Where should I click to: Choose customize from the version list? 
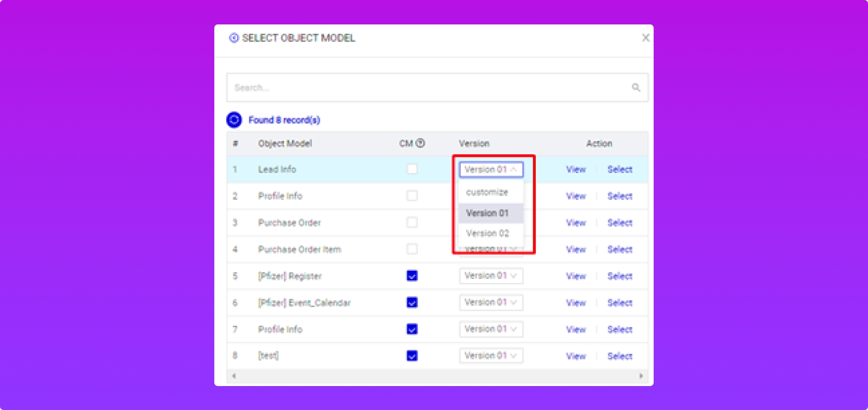pyautogui.click(x=487, y=192)
